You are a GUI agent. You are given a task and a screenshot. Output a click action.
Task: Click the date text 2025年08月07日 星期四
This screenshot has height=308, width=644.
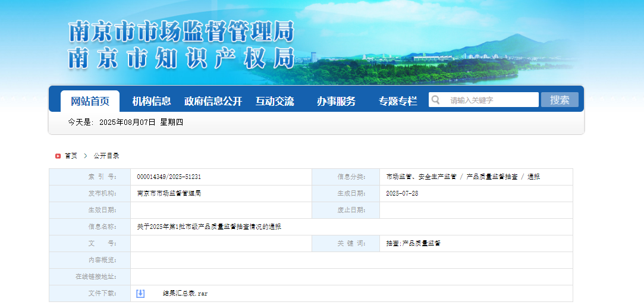coord(141,122)
